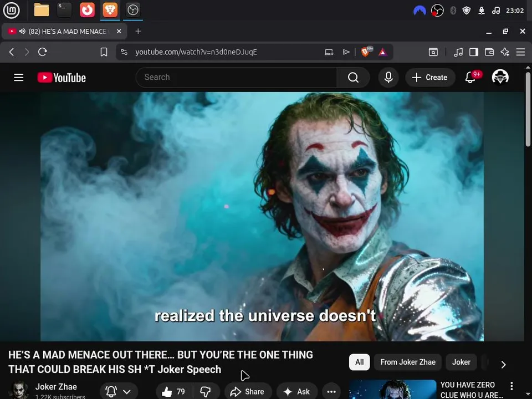
Task: Submit search with magnifier button
Action: coord(353,78)
